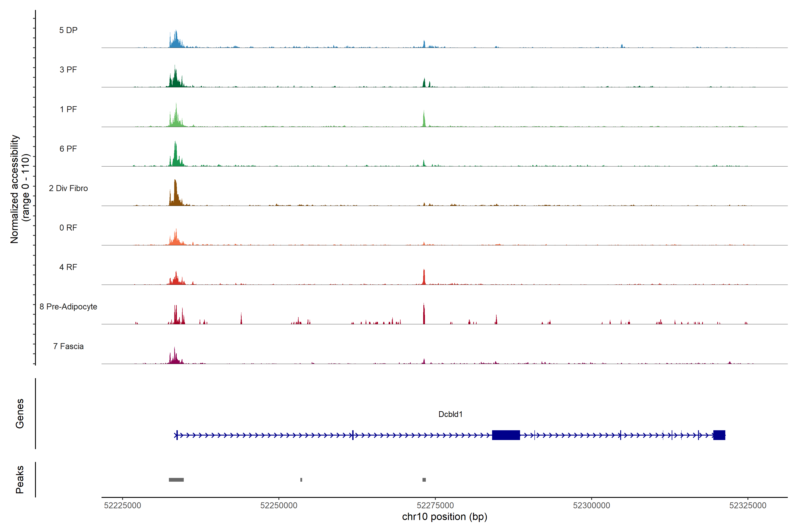This screenshot has width=798, height=532.
Task: Click the last Dcbld1 exon block
Action: click(719, 435)
